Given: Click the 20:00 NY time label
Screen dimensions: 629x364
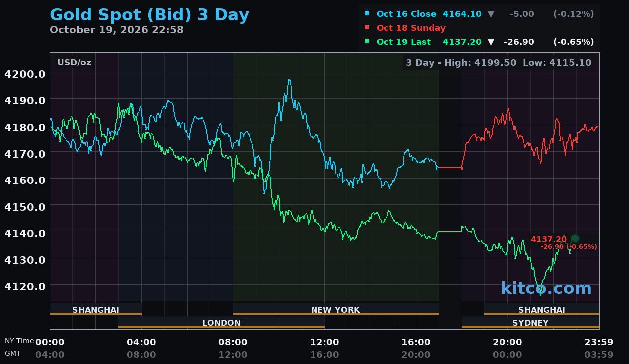Looking at the screenshot, I should coord(507,342).
